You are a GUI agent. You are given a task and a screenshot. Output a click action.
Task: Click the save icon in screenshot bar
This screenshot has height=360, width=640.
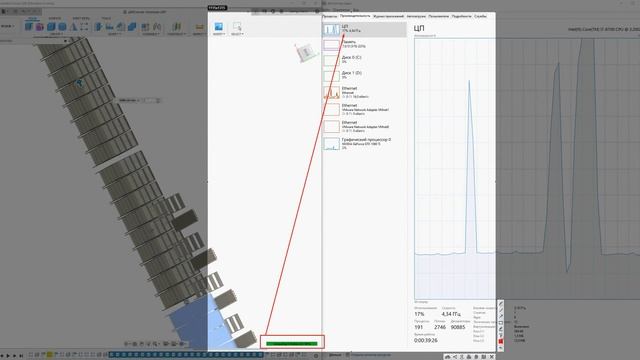point(484,357)
